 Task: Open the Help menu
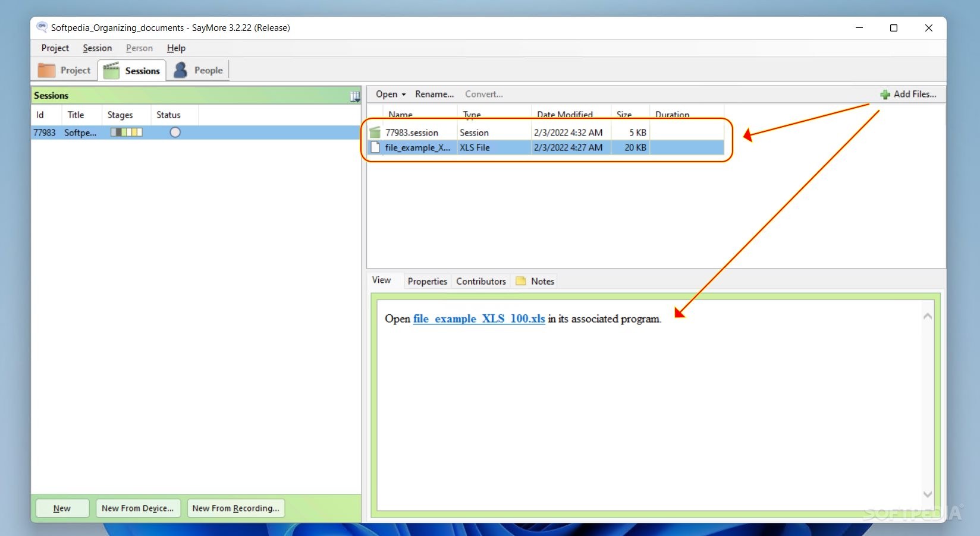(176, 48)
